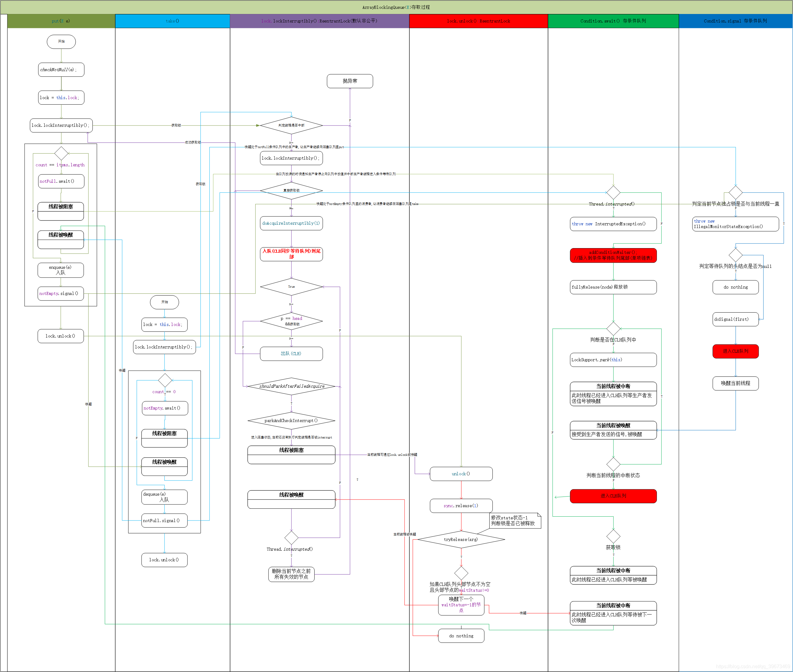This screenshot has height=672, width=793.
Task: Click the '开始' node in the put lane
Action: [x=61, y=42]
